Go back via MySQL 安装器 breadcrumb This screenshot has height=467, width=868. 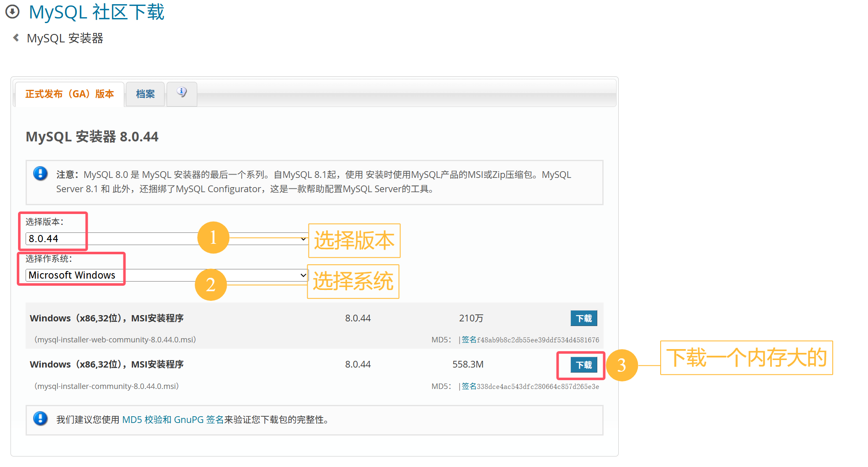pos(65,38)
